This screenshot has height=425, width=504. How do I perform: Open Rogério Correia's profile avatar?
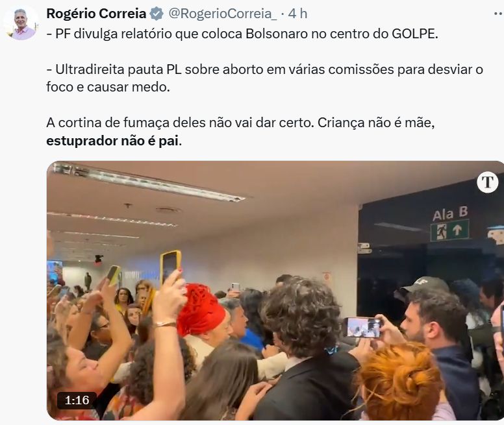(x=20, y=23)
